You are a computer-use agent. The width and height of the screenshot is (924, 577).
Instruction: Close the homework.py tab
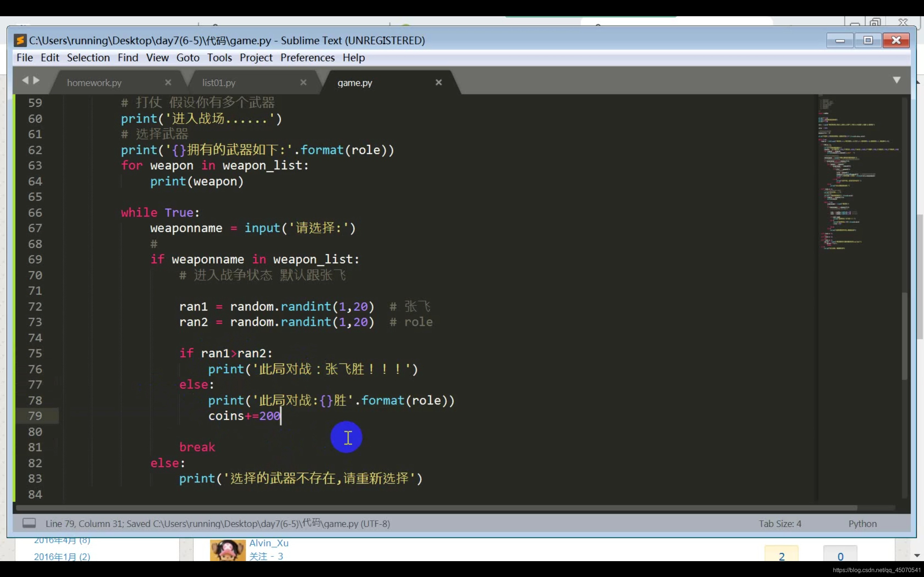(x=168, y=83)
